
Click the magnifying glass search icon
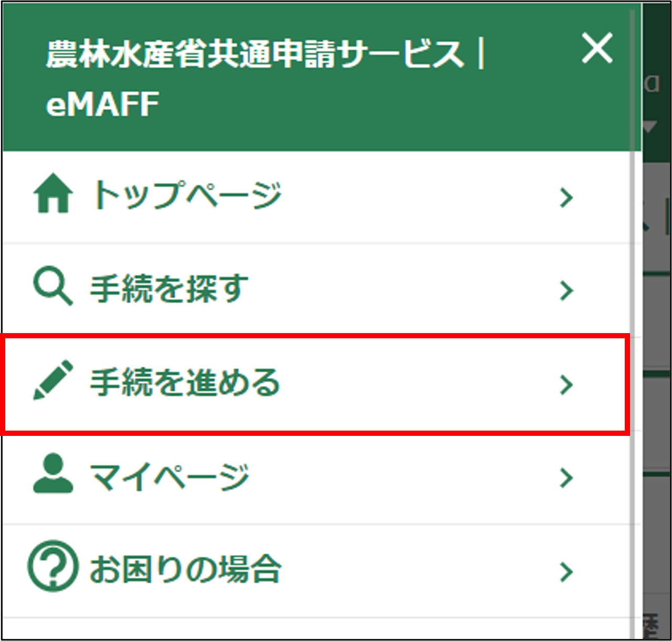[x=52, y=287]
